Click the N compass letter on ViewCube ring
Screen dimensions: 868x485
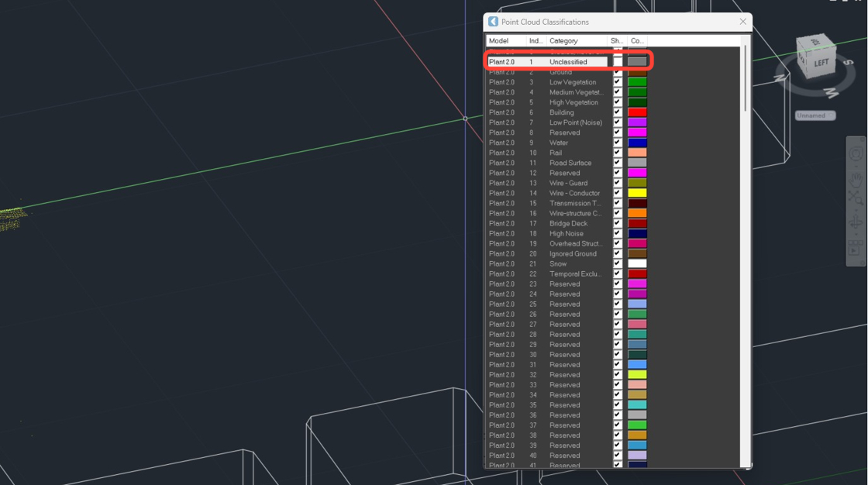click(780, 77)
